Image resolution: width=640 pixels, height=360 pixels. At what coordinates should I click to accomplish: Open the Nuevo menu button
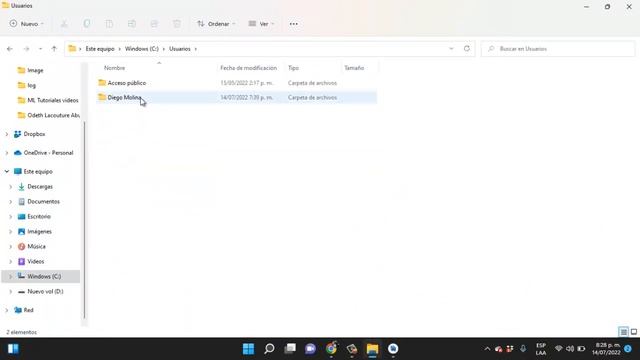pos(27,24)
